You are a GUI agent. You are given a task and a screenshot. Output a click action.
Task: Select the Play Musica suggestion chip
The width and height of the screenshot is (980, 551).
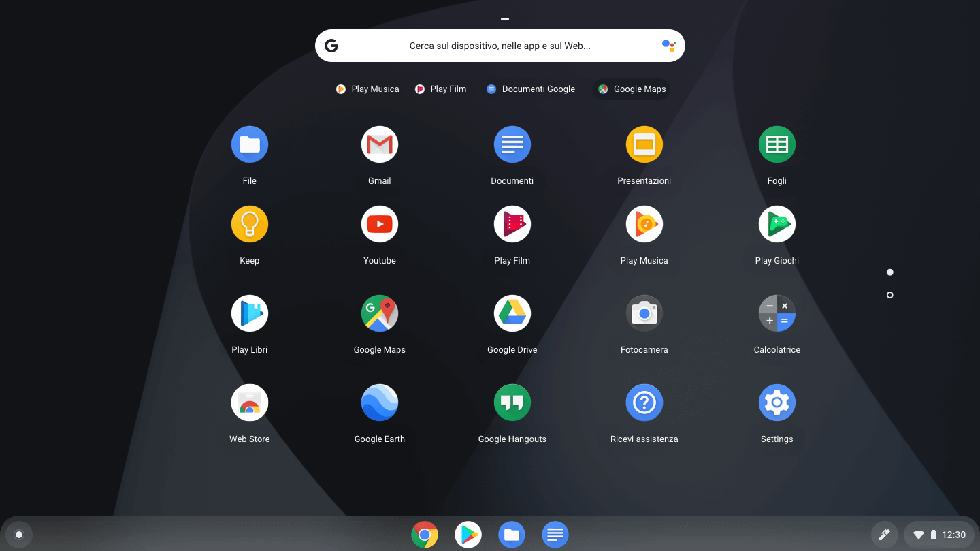367,89
